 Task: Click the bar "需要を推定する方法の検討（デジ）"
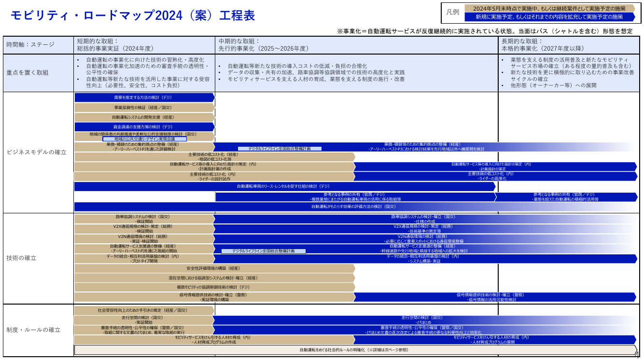point(144,97)
